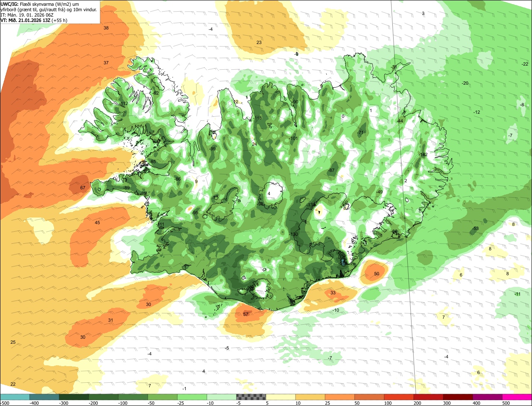Image resolution: width=532 pixels, height=406 pixels.
Task: Click the dark maroon legend swatch between 300 and 400
Action: [458, 397]
